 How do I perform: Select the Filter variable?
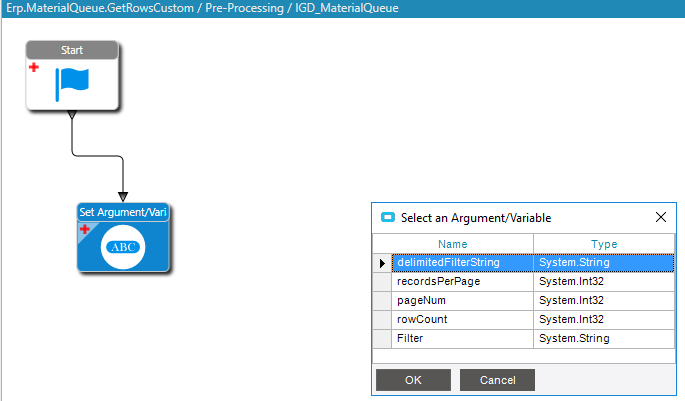[x=462, y=339]
